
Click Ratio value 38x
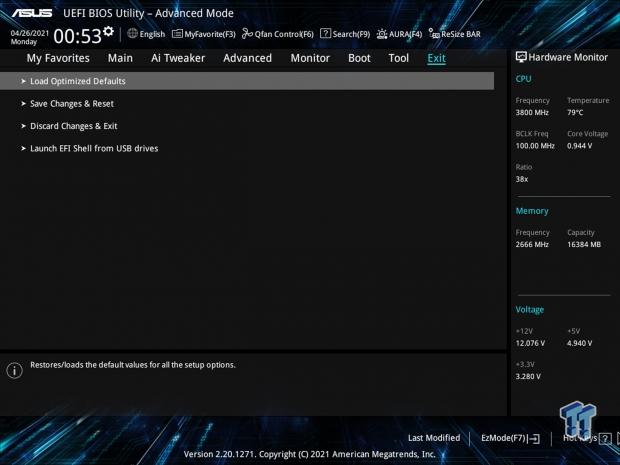pyautogui.click(x=522, y=179)
